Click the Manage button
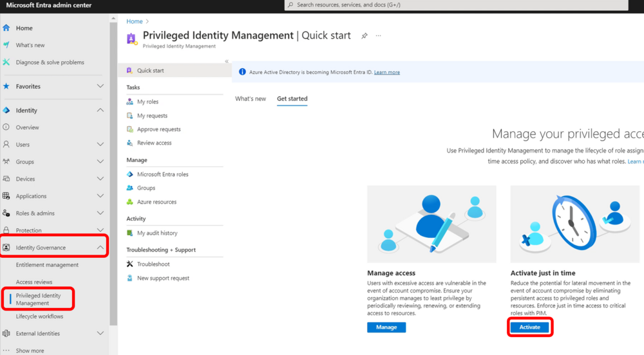Image resolution: width=644 pixels, height=355 pixels. tap(386, 327)
